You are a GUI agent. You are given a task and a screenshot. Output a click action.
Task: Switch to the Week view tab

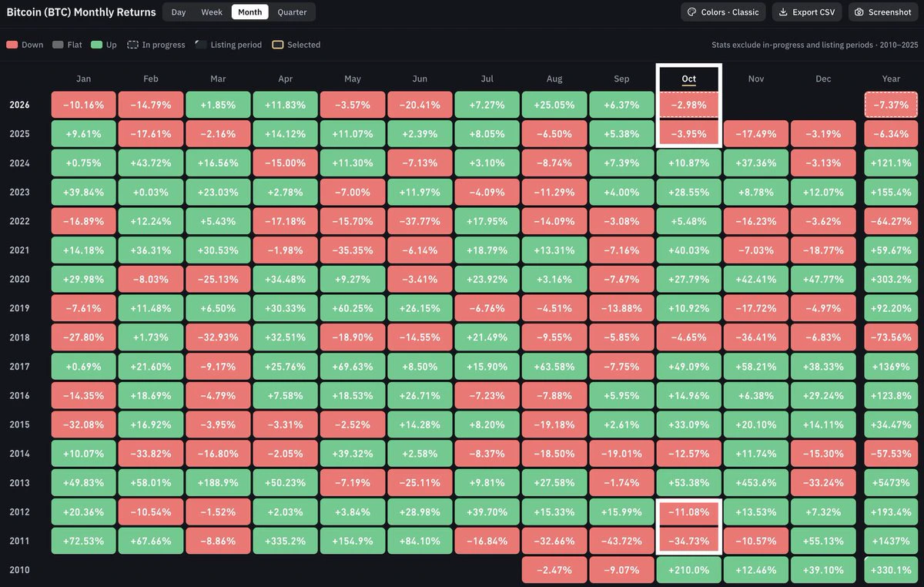click(212, 12)
